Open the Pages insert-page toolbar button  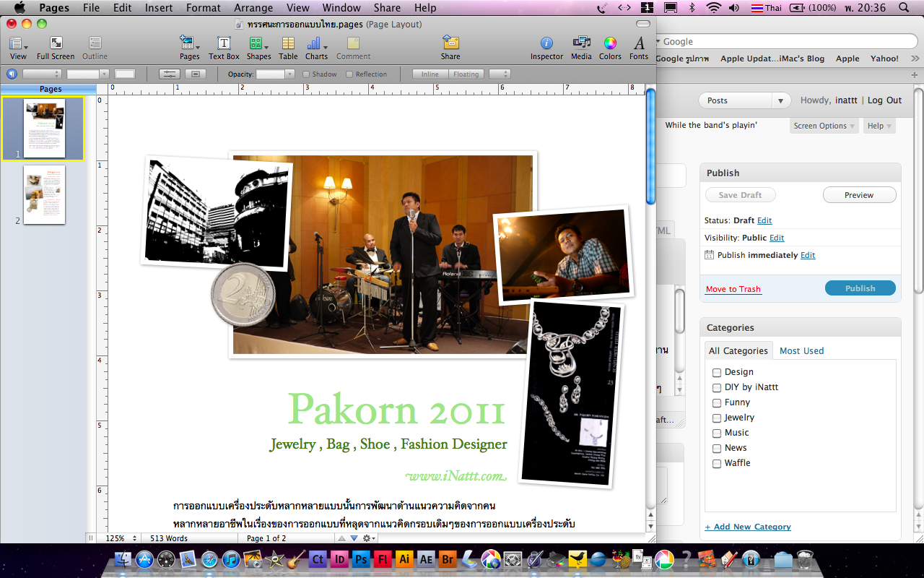189,48
